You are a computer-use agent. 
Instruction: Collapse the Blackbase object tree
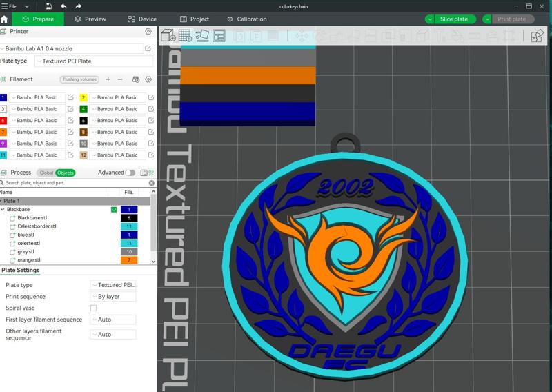pos(3,210)
